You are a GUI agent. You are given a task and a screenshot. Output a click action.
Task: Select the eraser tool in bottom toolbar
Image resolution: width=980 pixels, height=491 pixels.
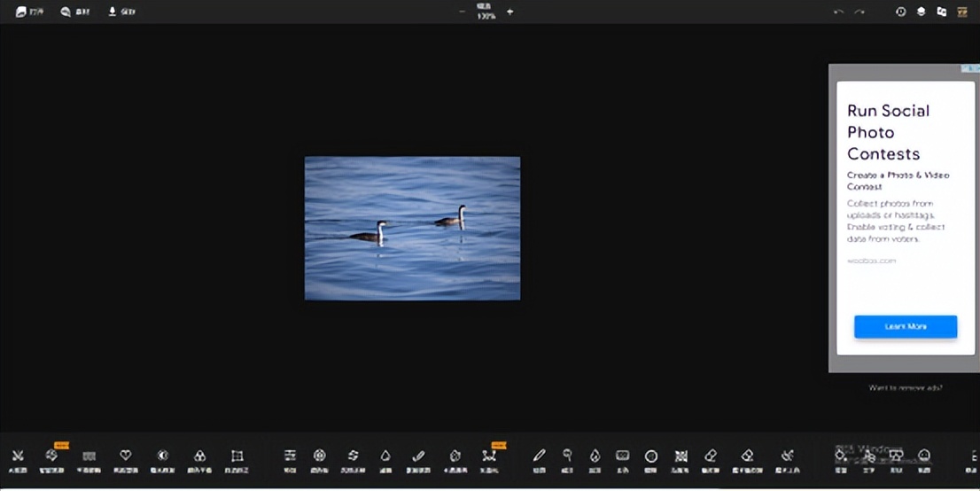click(710, 456)
